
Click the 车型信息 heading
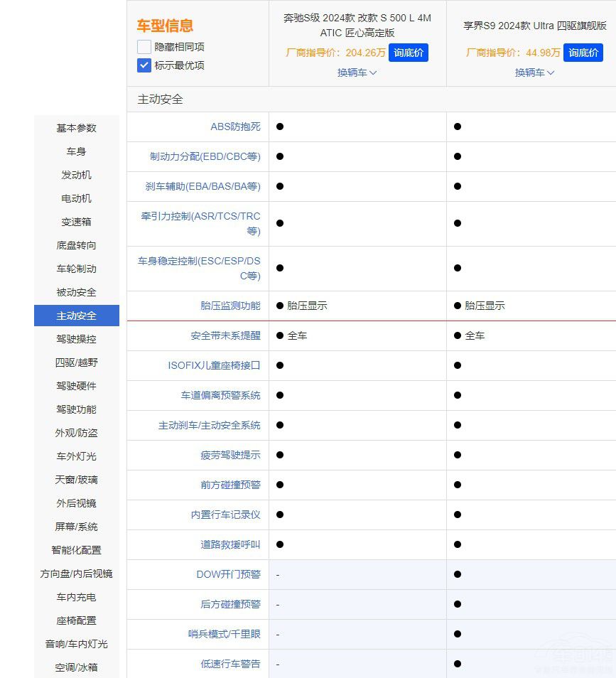[163, 26]
